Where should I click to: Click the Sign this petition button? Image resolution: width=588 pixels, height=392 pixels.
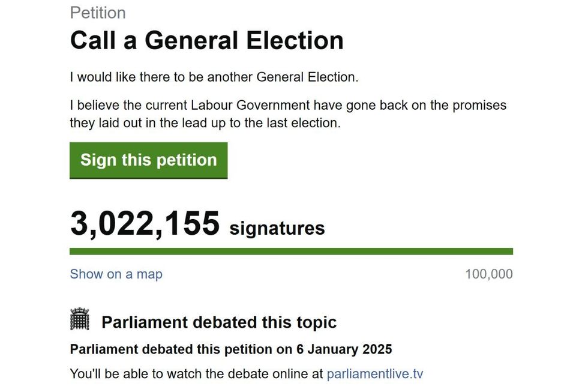tap(148, 160)
